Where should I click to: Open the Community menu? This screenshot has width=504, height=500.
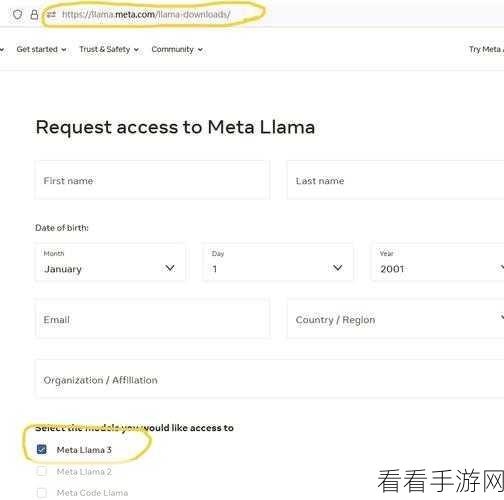(x=177, y=49)
